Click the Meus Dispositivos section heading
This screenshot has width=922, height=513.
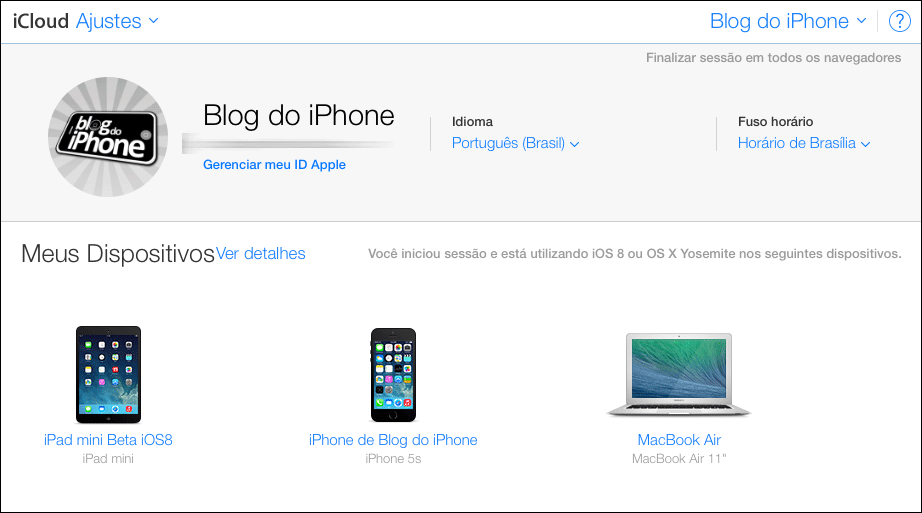pos(118,254)
